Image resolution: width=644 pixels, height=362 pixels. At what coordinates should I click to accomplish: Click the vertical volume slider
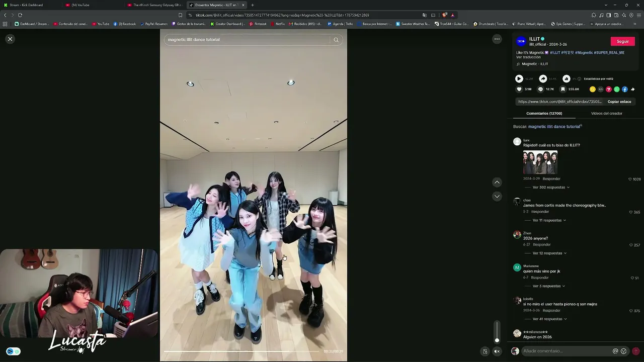(497, 332)
